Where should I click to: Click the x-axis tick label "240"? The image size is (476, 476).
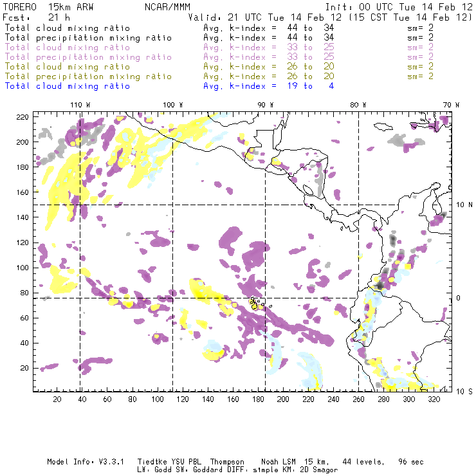(x=333, y=399)
